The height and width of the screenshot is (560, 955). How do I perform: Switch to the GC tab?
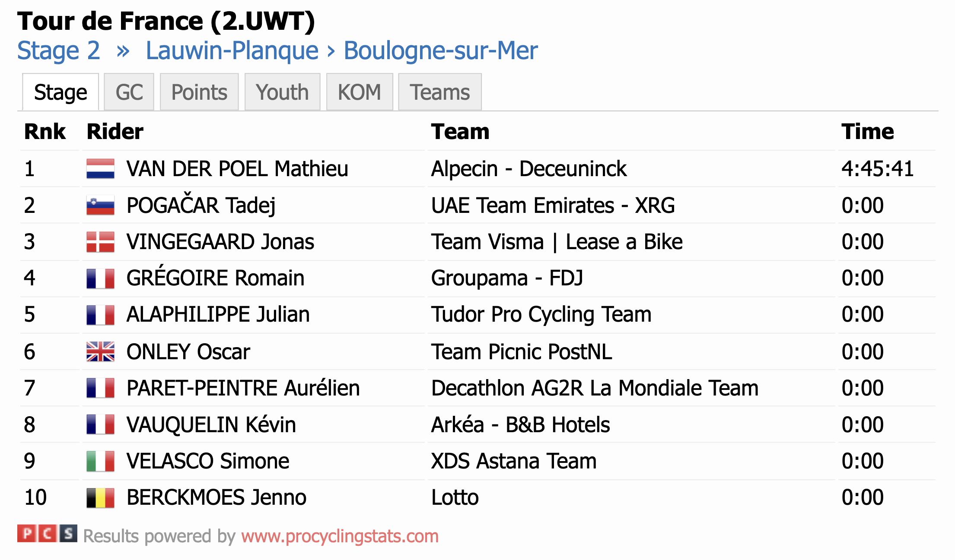tap(129, 92)
